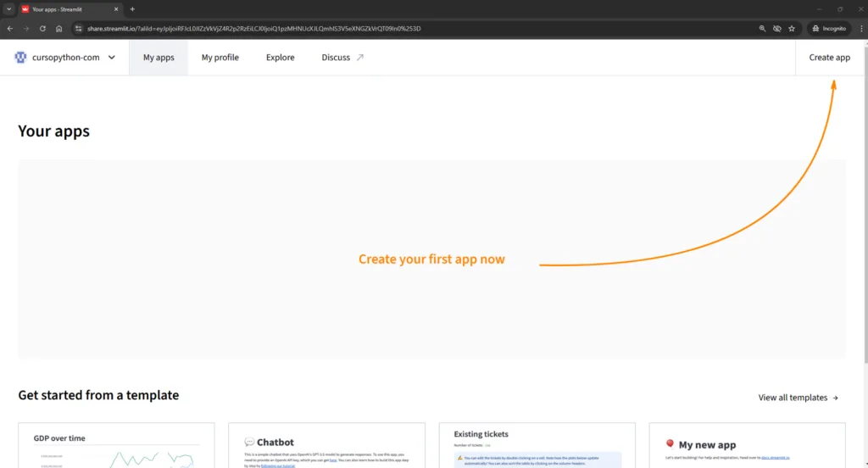Click the zoom magnifier icon in address bar
Screen dimensions: 868x468
[x=762, y=28]
